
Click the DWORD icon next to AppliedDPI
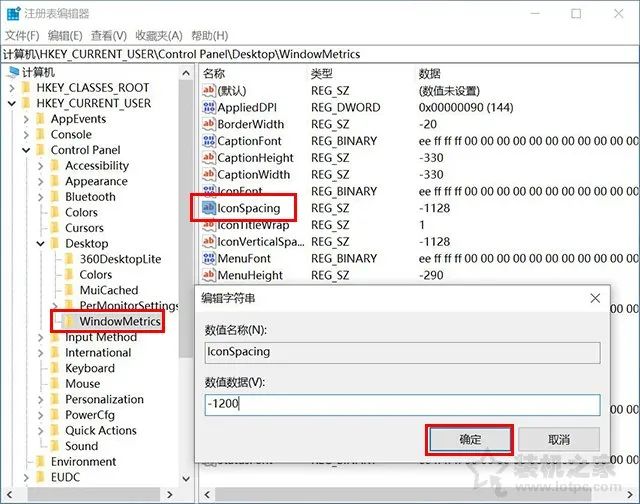pos(209,107)
